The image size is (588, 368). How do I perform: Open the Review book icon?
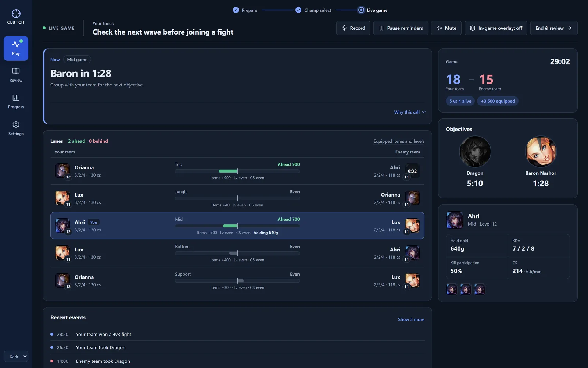click(x=16, y=71)
